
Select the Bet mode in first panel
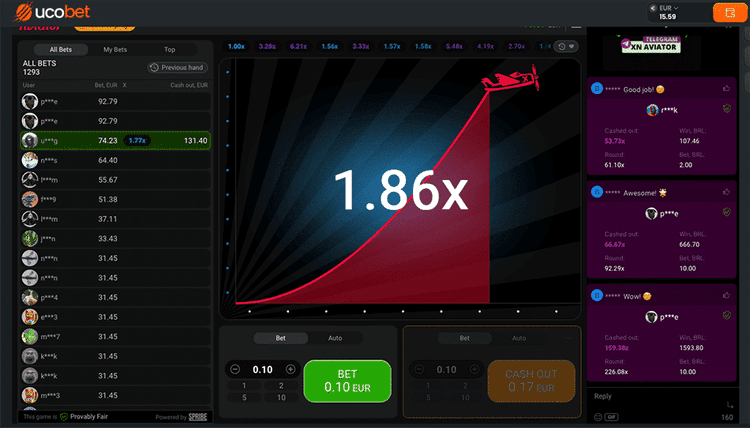pos(281,338)
